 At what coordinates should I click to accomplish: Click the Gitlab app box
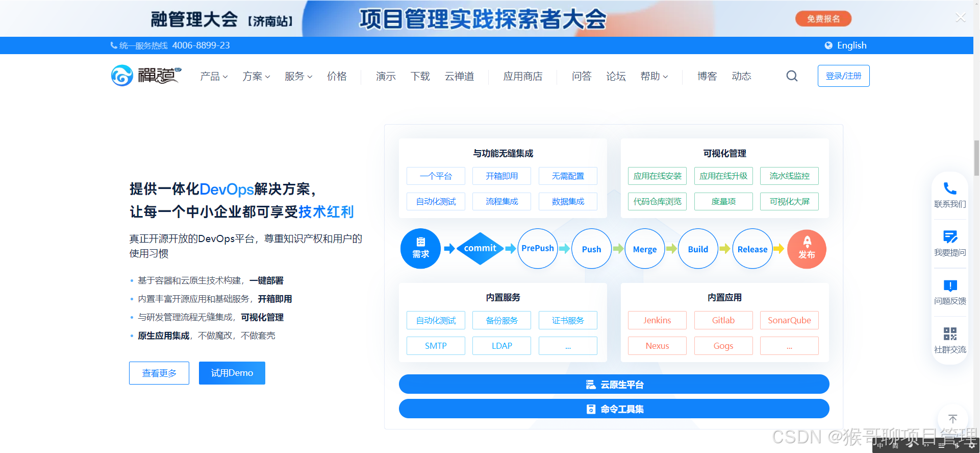(723, 320)
